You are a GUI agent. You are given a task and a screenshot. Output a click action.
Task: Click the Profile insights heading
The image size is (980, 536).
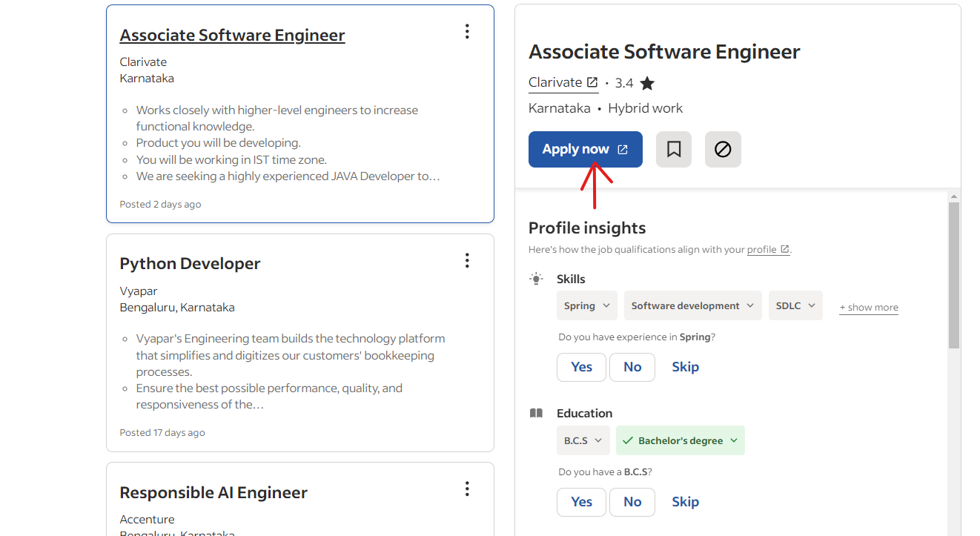587,228
